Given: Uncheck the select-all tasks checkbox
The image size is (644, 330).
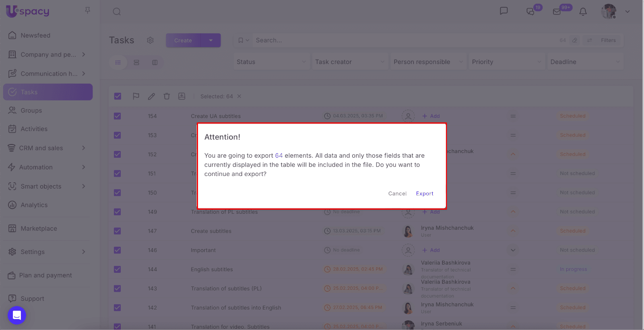Looking at the screenshot, I should point(118,96).
